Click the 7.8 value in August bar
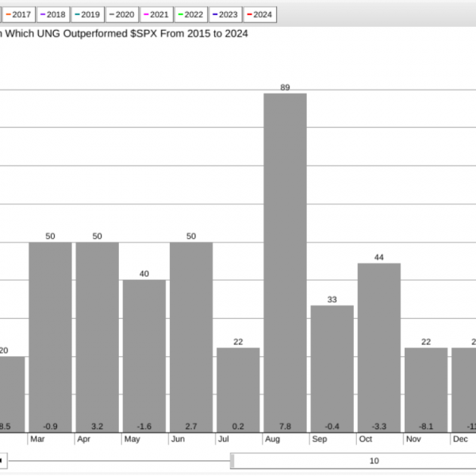476x476 pixels. tap(285, 427)
